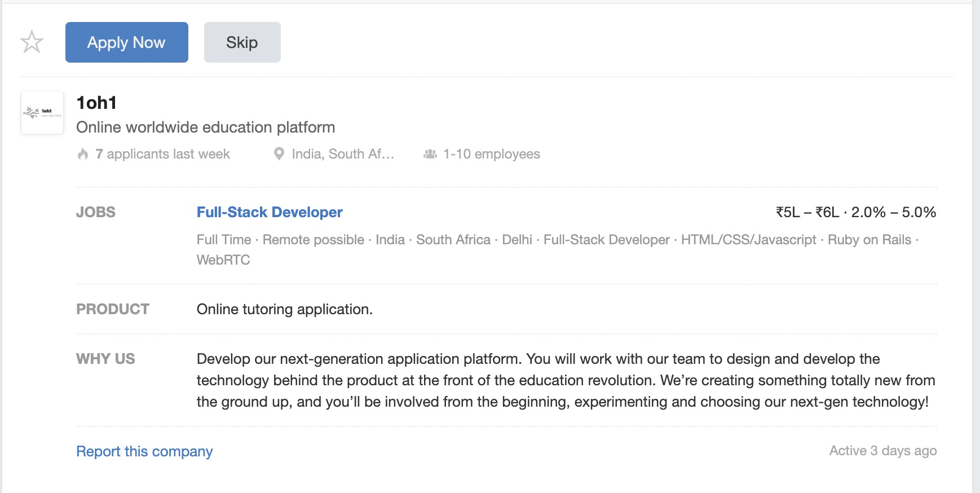Click the ₹5L – ₹6L salary range
The height and width of the screenshot is (493, 980).
click(x=807, y=212)
